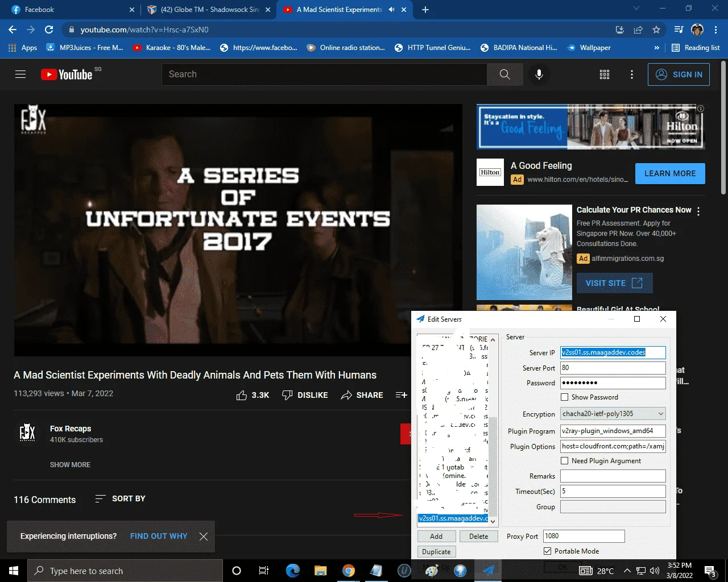
Task: Expand description with SHOW MORE
Action: (x=70, y=465)
